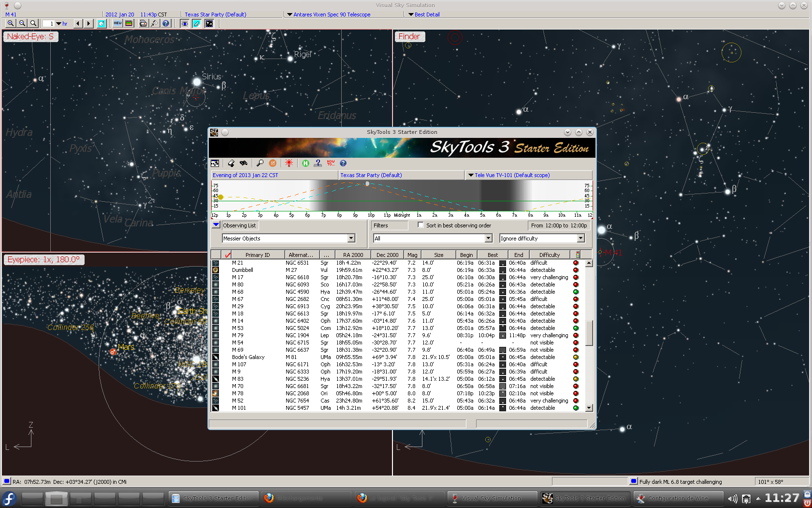Click the traffic light status column header
Image resolution: width=812 pixels, height=508 pixels.
point(578,254)
